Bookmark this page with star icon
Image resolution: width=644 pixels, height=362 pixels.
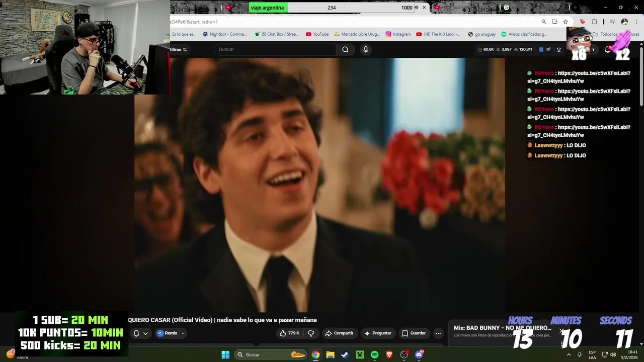(x=566, y=22)
